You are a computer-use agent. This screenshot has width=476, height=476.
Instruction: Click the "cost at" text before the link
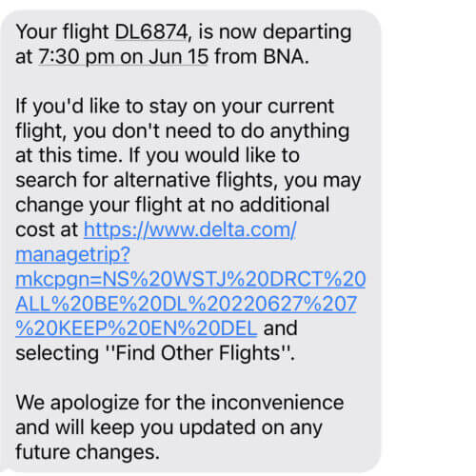pyautogui.click(x=47, y=229)
